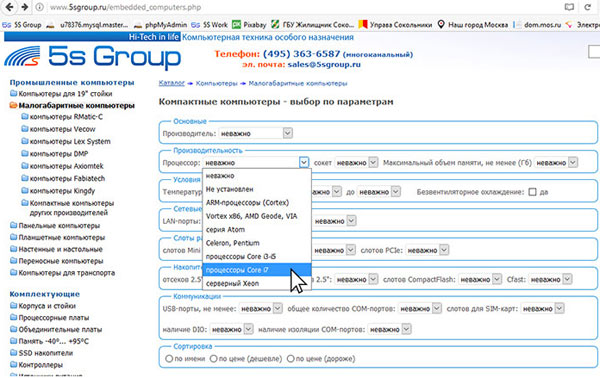The image size is (600, 378).
Task: Open the site info icon in address bar
Action: [39, 7]
